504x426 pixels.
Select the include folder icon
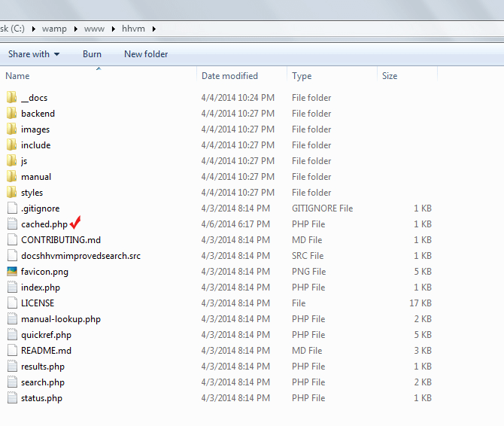11,145
